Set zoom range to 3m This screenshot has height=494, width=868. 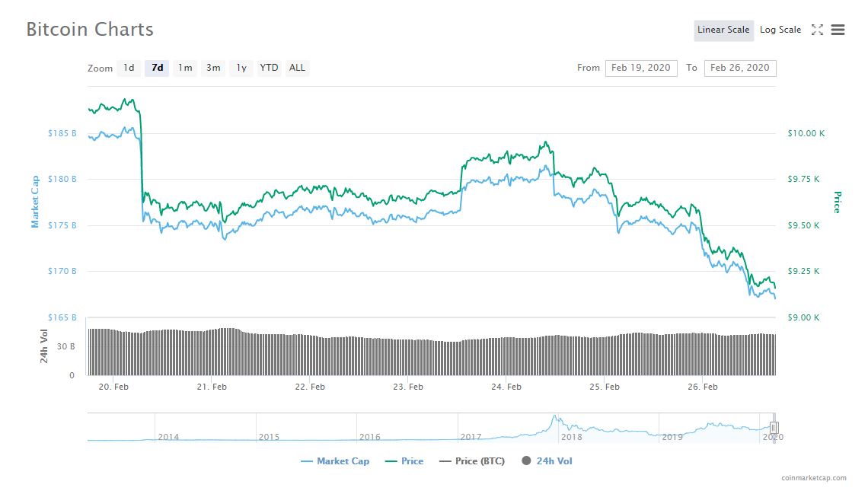(213, 68)
